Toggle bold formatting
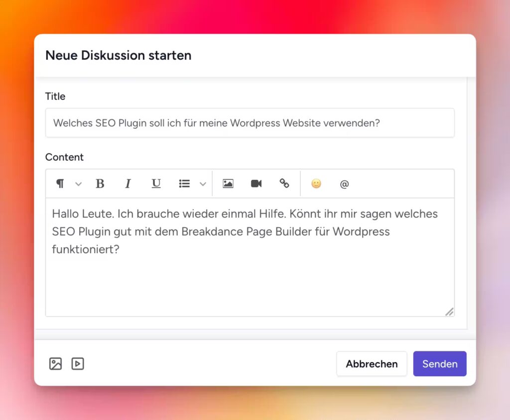The width and height of the screenshot is (510, 420). (100, 183)
